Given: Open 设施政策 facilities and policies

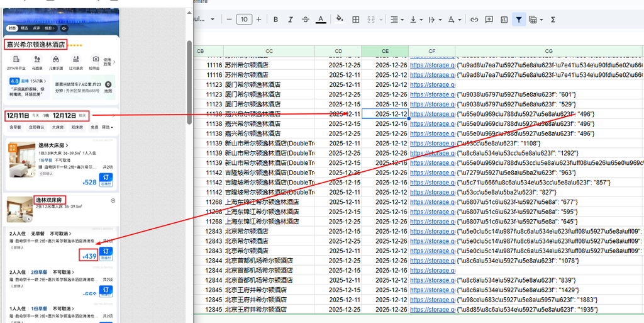Looking at the screenshot, I should (x=109, y=62).
